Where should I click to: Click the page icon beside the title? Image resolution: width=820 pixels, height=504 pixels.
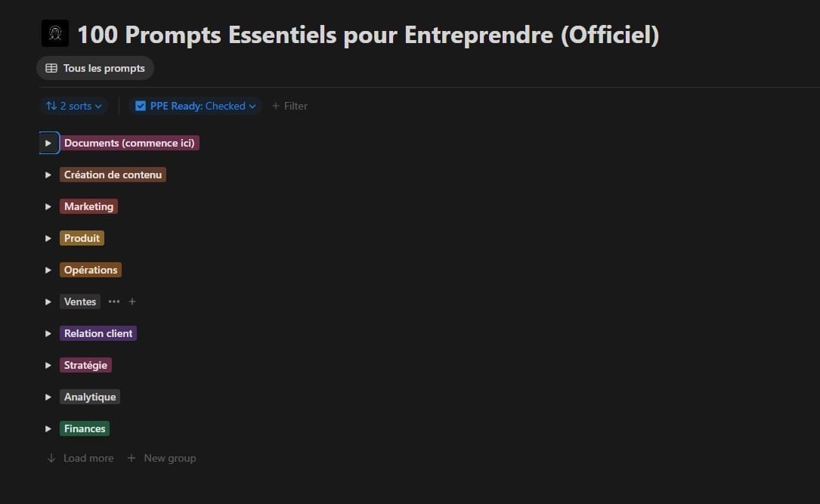pos(55,34)
